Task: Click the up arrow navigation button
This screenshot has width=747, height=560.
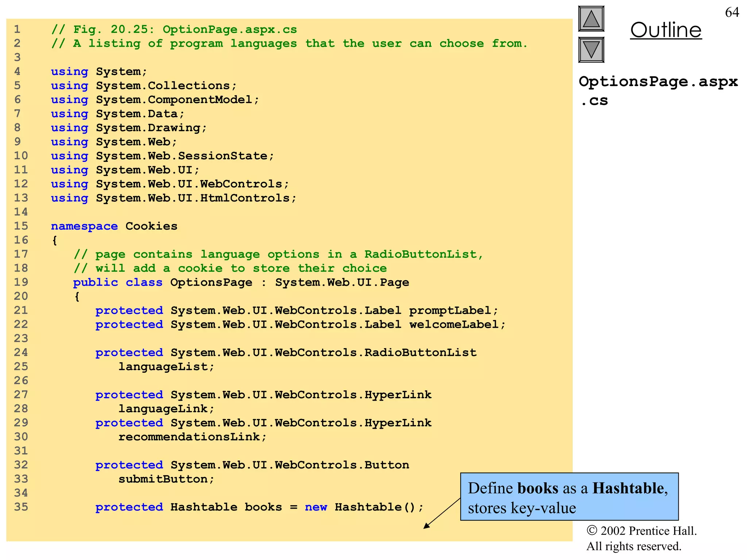Action: point(591,19)
